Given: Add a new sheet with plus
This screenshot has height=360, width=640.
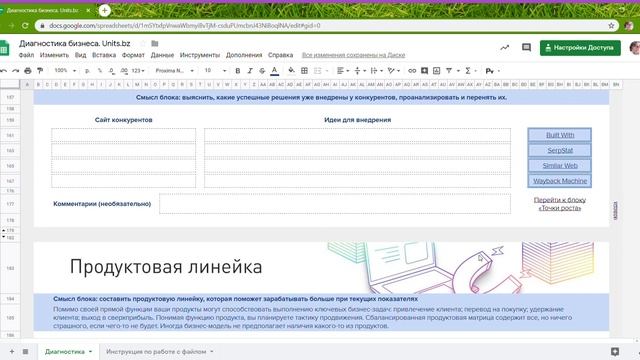Looking at the screenshot, I should [12, 351].
